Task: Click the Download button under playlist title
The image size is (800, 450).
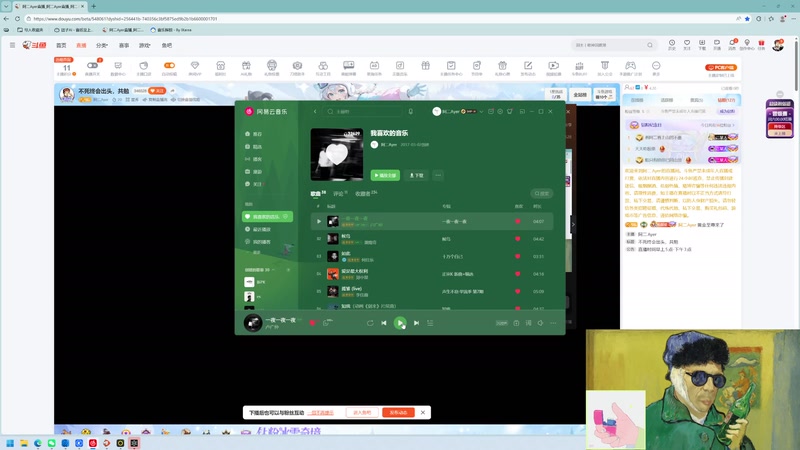Action: 416,175
